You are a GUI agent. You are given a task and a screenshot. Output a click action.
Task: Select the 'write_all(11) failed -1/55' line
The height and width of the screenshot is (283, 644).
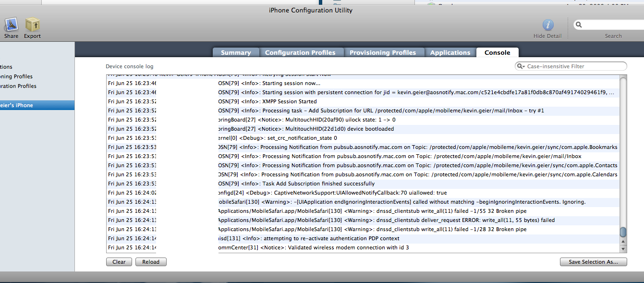pos(363,211)
